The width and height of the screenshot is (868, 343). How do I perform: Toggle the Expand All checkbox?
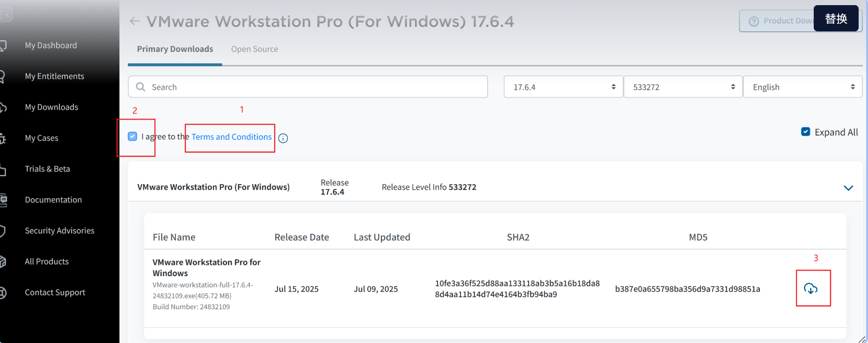(805, 132)
